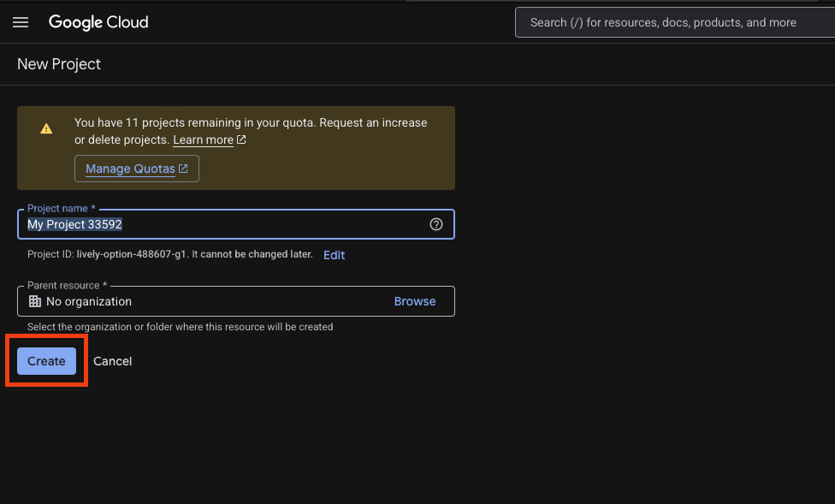This screenshot has height=504, width=835.
Task: Click the yellow warning triangle icon
Action: coord(46,128)
